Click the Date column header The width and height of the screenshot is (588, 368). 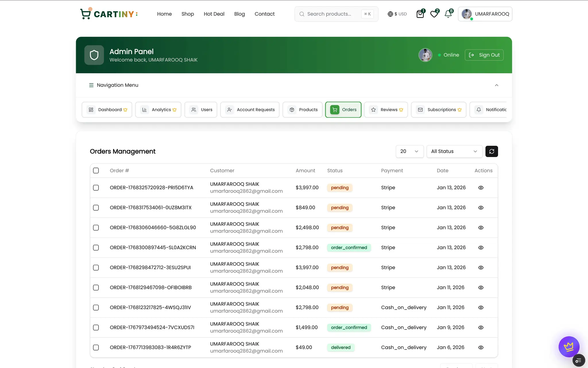442,170
